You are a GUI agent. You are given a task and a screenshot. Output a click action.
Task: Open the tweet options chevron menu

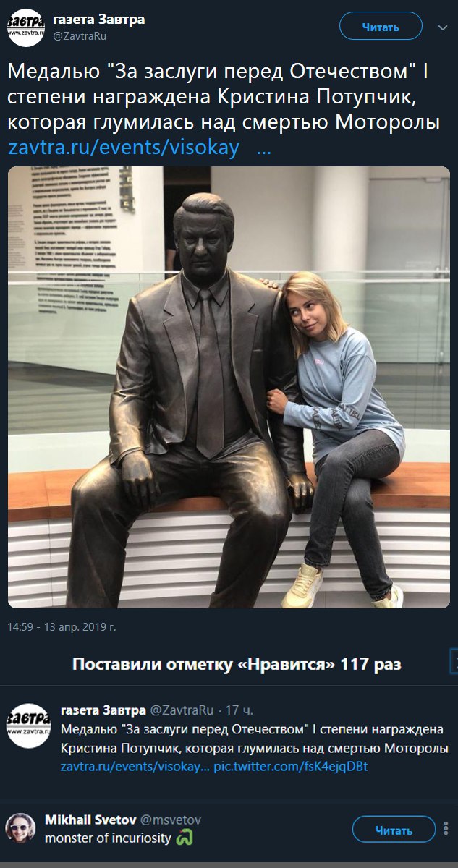[443, 27]
